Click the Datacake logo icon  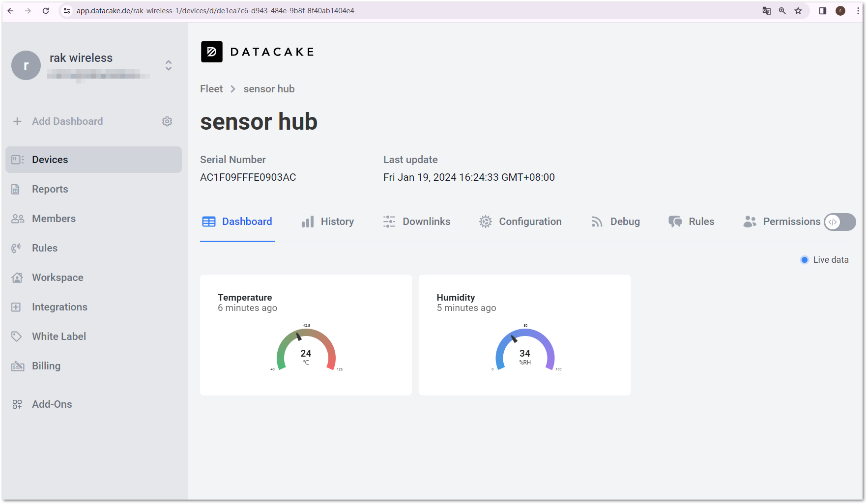[212, 52]
